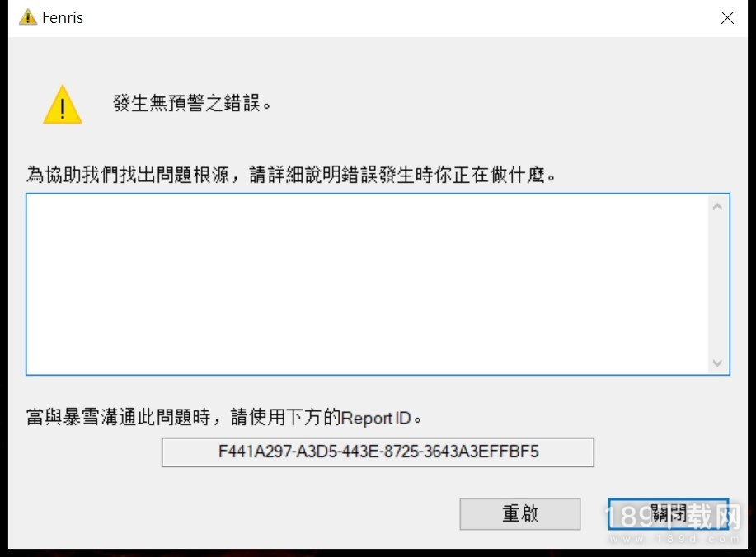Close the Fenris dialog with the X
The width and height of the screenshot is (756, 557).
[727, 18]
